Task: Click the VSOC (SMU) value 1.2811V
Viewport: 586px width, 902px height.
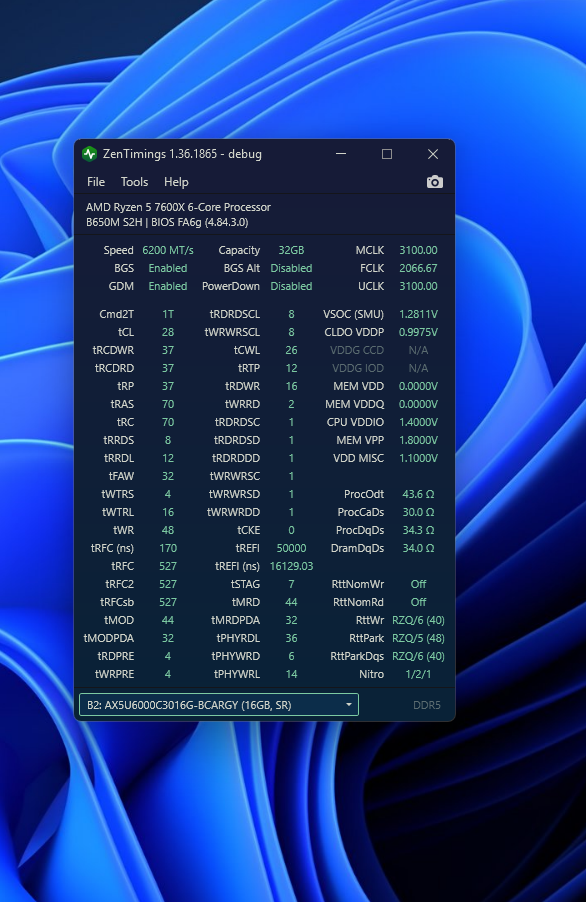Action: [x=418, y=314]
